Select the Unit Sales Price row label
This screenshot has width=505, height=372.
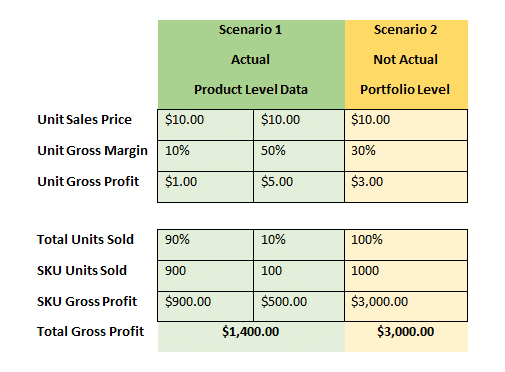pyautogui.click(x=84, y=119)
